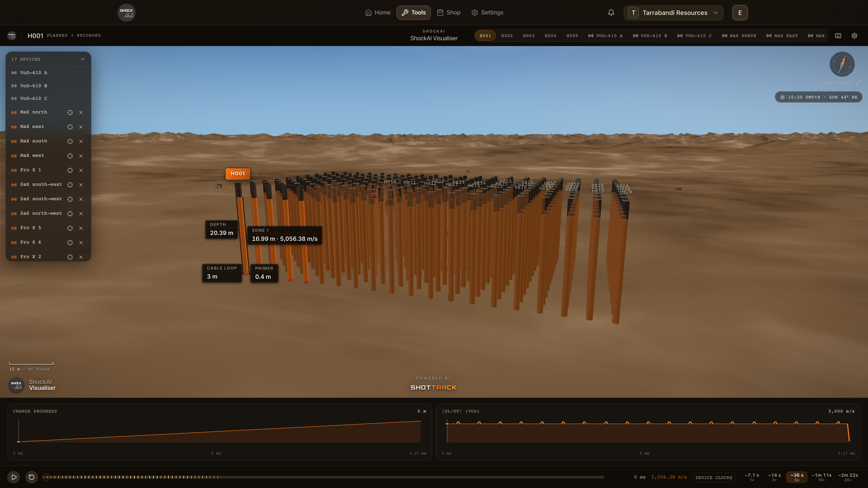This screenshot has height=488, width=868.
Task: Select VoD-610 C in device list
Action: coord(49,99)
